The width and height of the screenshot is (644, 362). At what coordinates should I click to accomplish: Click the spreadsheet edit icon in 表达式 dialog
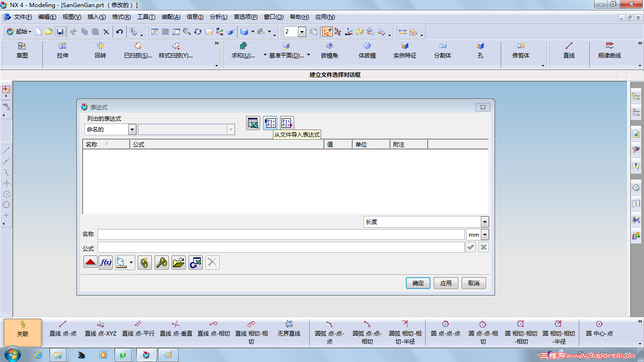[x=253, y=123]
